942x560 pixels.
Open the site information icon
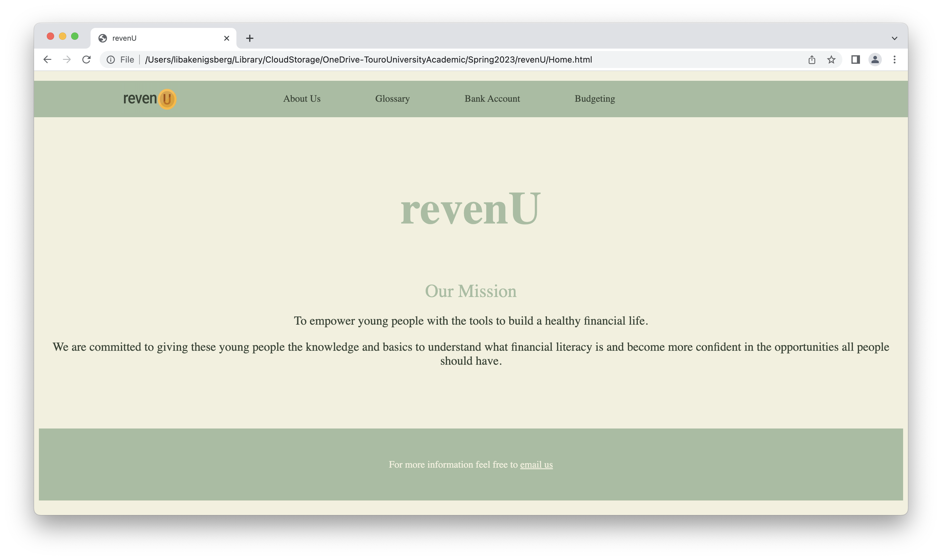tap(111, 60)
